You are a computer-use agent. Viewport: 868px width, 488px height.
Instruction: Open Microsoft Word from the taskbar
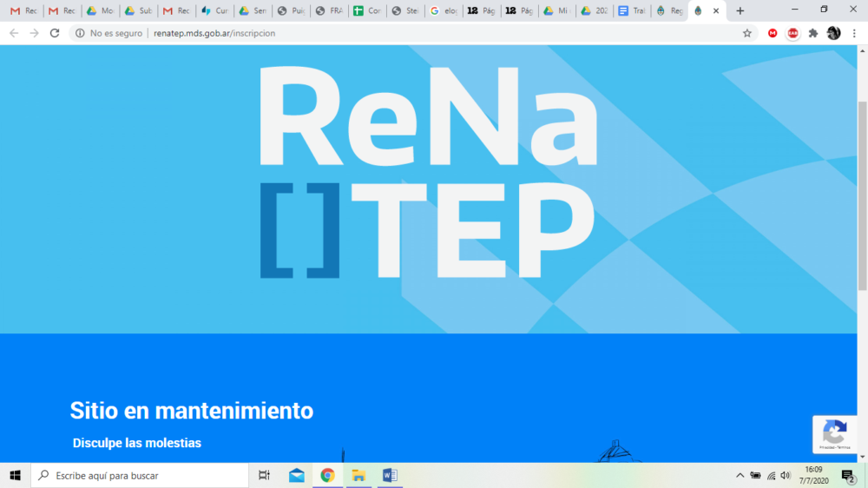390,475
